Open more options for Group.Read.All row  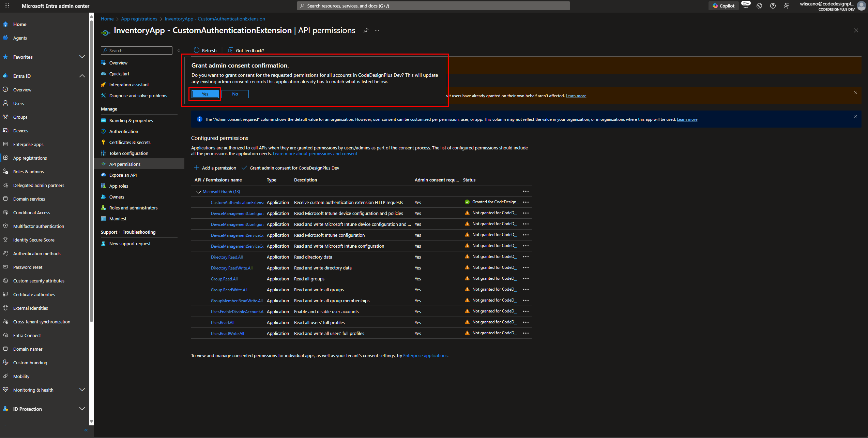(526, 279)
